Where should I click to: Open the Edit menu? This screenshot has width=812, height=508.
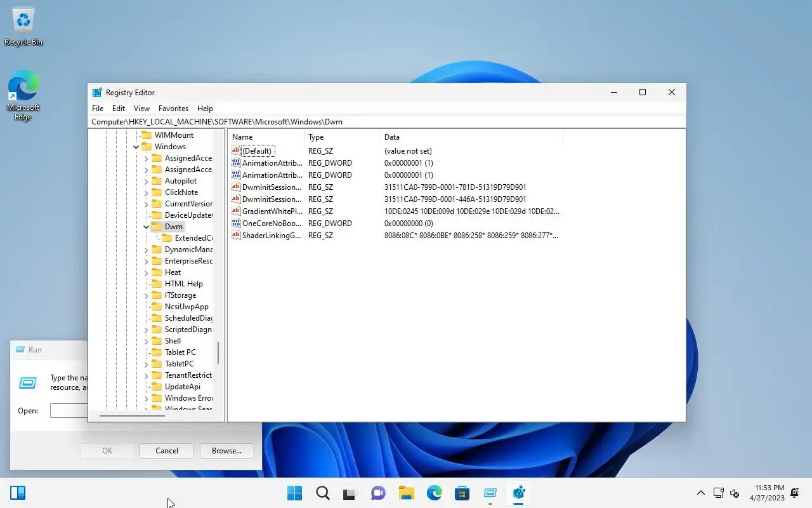pos(119,109)
